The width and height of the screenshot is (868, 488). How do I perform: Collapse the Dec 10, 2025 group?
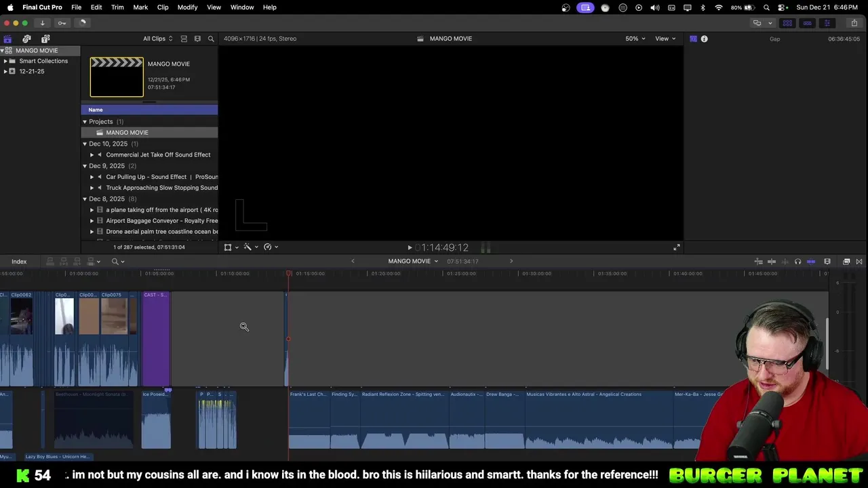(85, 144)
